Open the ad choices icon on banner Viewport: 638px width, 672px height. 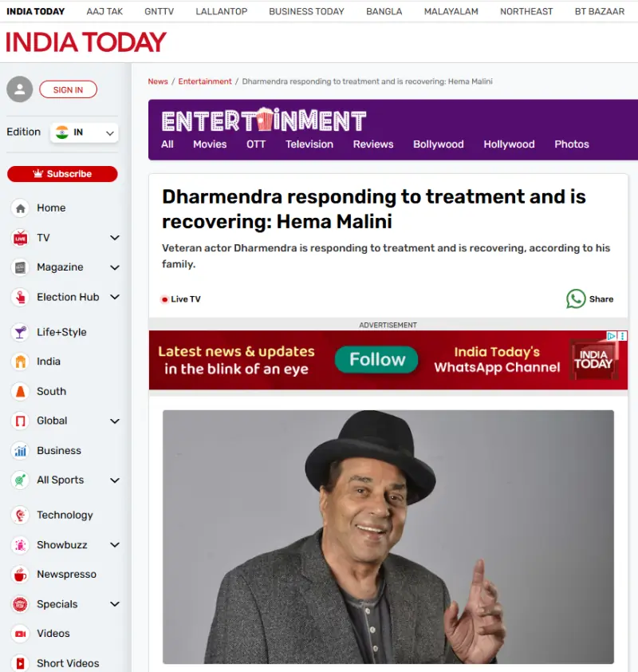coord(612,336)
